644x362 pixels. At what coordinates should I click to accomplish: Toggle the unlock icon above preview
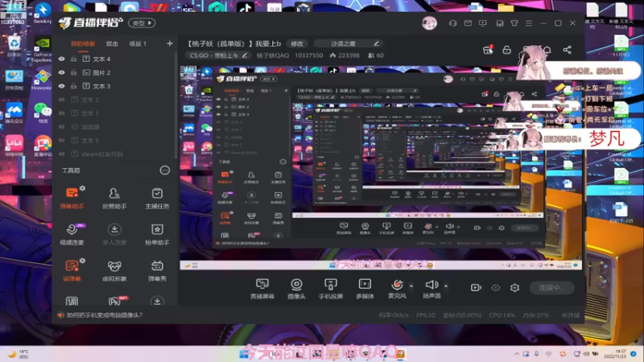507,50
